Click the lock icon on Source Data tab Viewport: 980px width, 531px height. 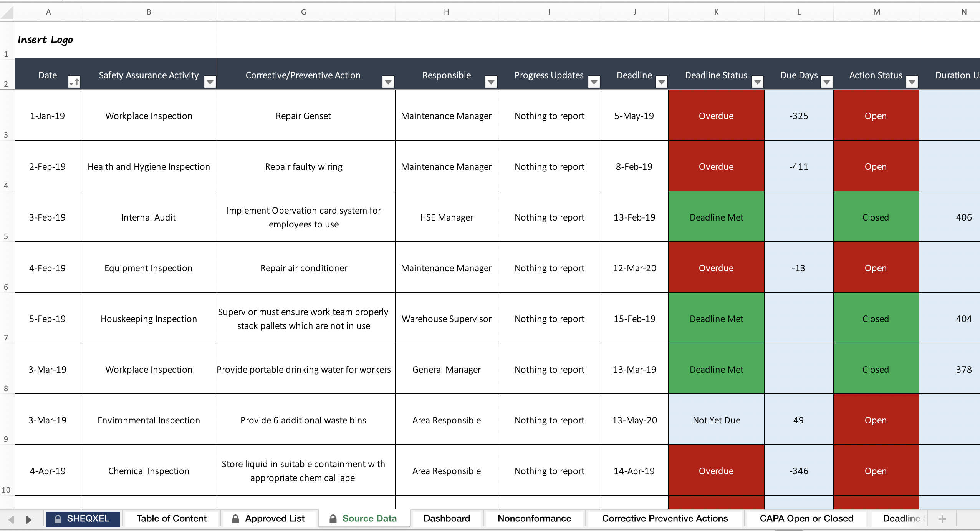(x=333, y=518)
